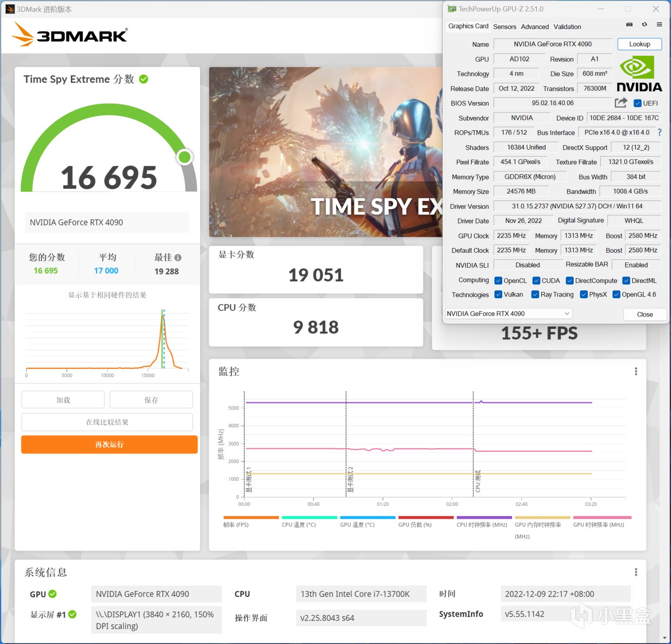Click the CPU 温度 legend swatch
This screenshot has width=671, height=644.
coord(310,518)
